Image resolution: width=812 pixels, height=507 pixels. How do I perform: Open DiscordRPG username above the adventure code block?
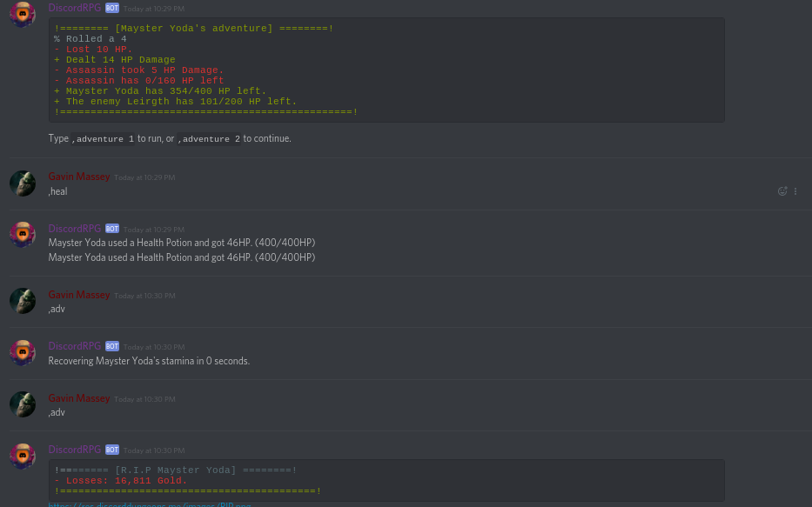[x=75, y=8]
